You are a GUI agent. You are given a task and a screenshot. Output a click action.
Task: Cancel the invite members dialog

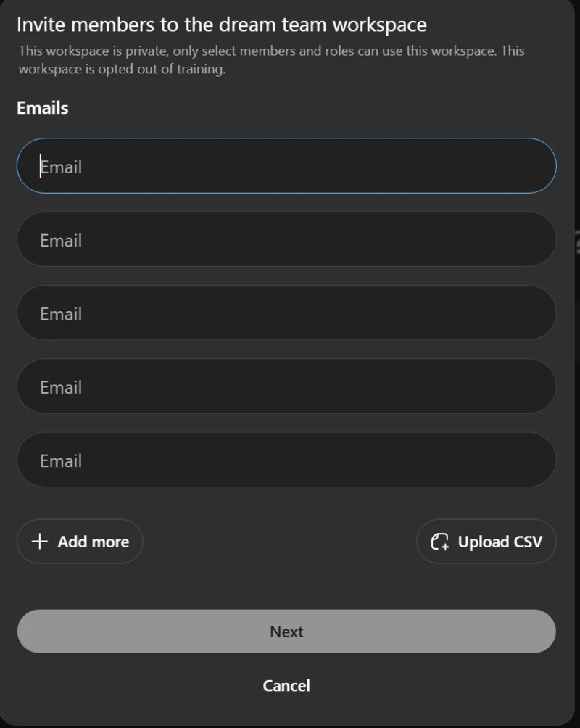coord(286,685)
